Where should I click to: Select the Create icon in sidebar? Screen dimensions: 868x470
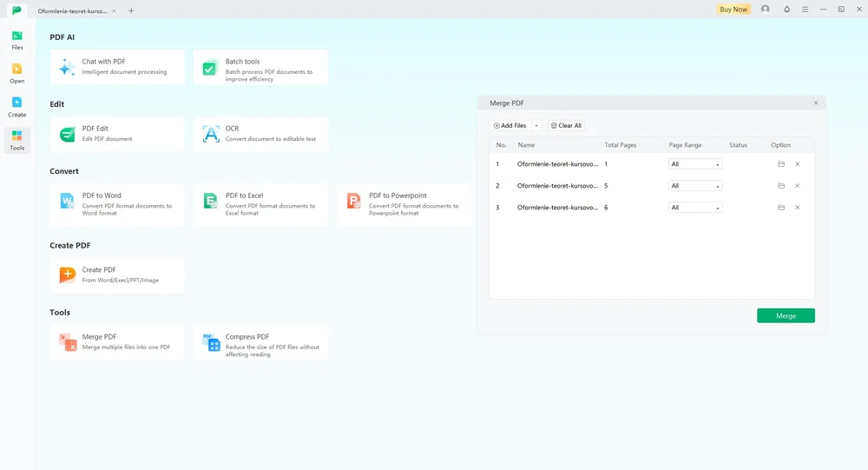(x=17, y=107)
